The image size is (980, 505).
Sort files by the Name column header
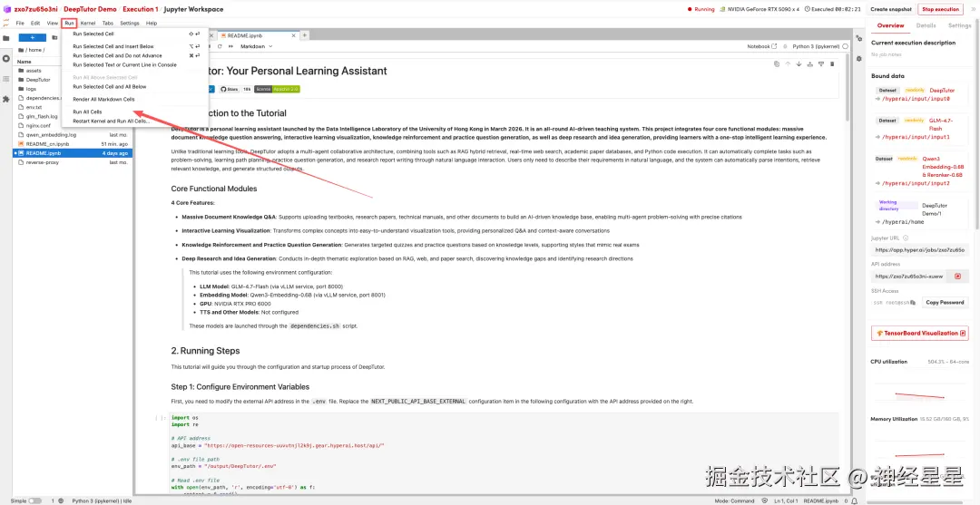pos(24,62)
